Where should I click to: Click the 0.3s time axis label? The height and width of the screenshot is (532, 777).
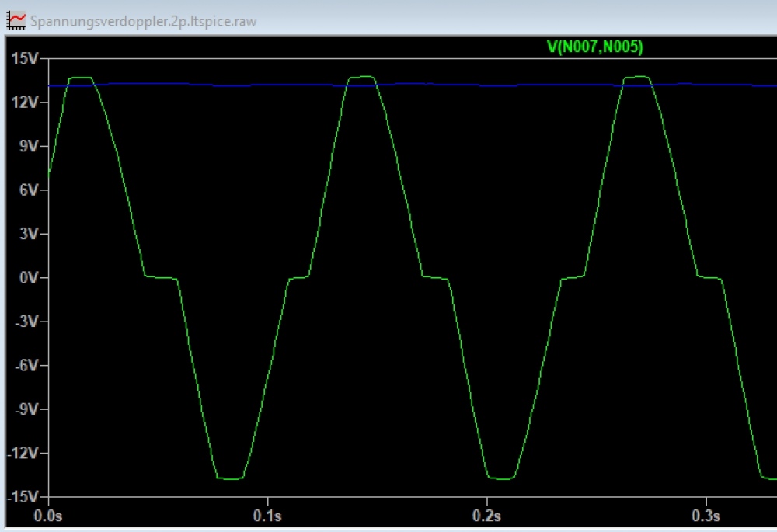[706, 516]
